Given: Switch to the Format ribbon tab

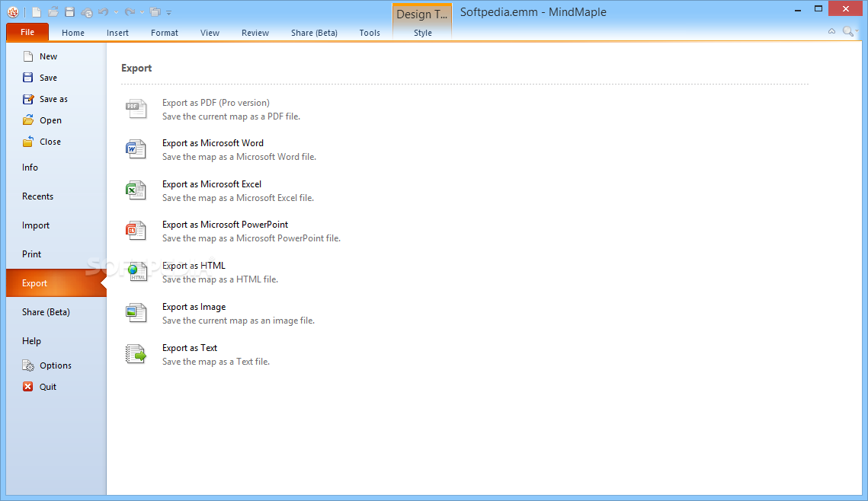Looking at the screenshot, I should (x=165, y=33).
